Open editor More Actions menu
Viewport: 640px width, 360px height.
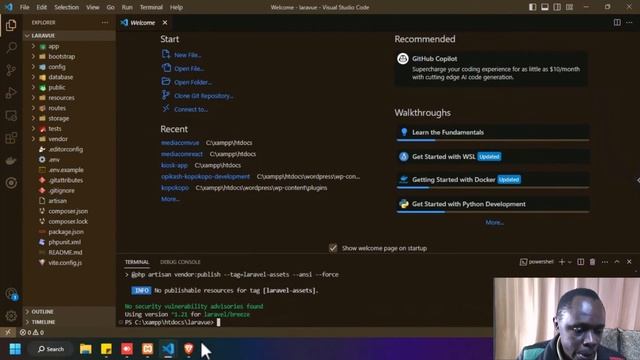tap(629, 22)
